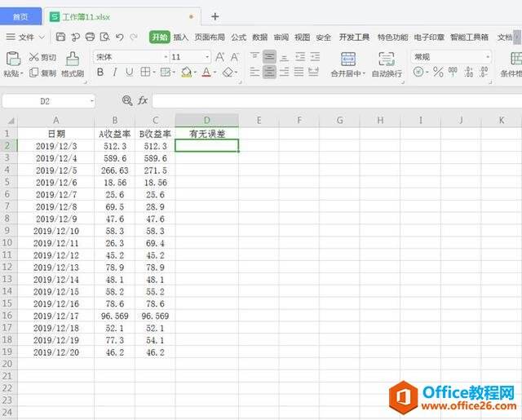Switch to the 公式 (Formulas) tab
The width and height of the screenshot is (522, 420).
[238, 37]
